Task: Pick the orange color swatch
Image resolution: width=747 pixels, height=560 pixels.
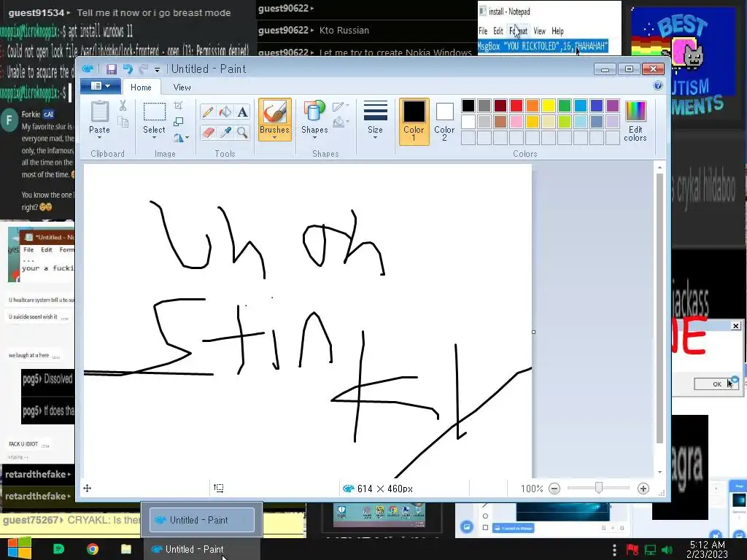Action: coord(533,106)
